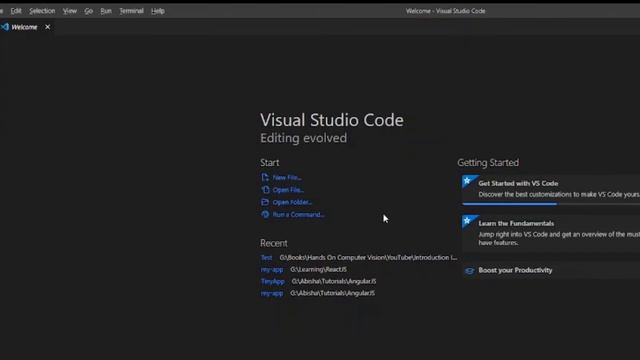Viewport: 640px width, 360px height.
Task: Click the Editing evolved subtitle
Action: pos(304,138)
